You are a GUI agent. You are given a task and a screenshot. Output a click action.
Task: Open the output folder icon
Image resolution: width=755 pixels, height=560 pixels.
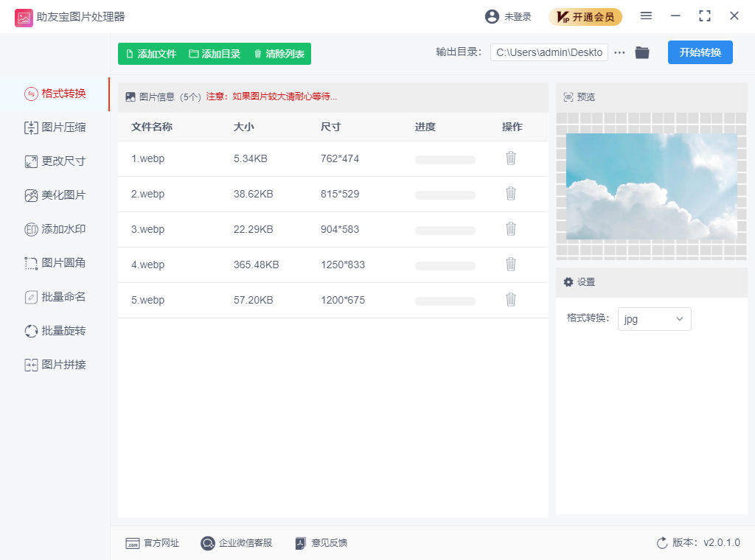[x=642, y=52]
